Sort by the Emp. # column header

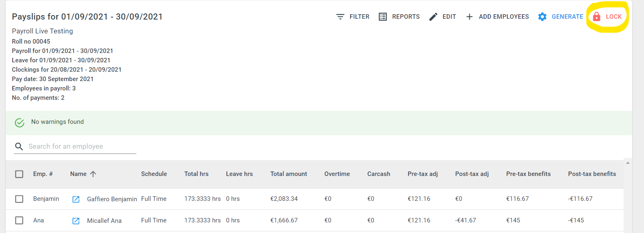tap(43, 174)
